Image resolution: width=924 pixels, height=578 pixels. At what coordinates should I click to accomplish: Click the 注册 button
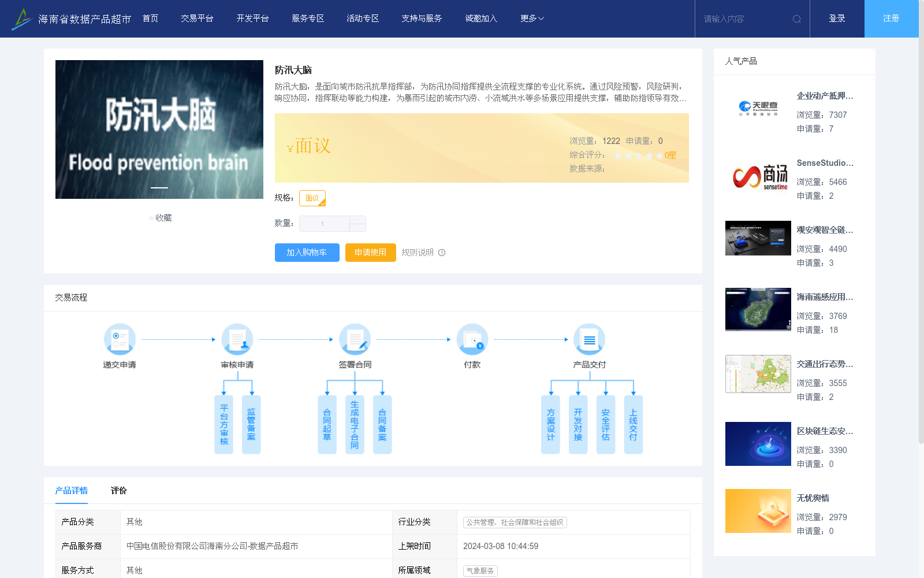pyautogui.click(x=892, y=18)
